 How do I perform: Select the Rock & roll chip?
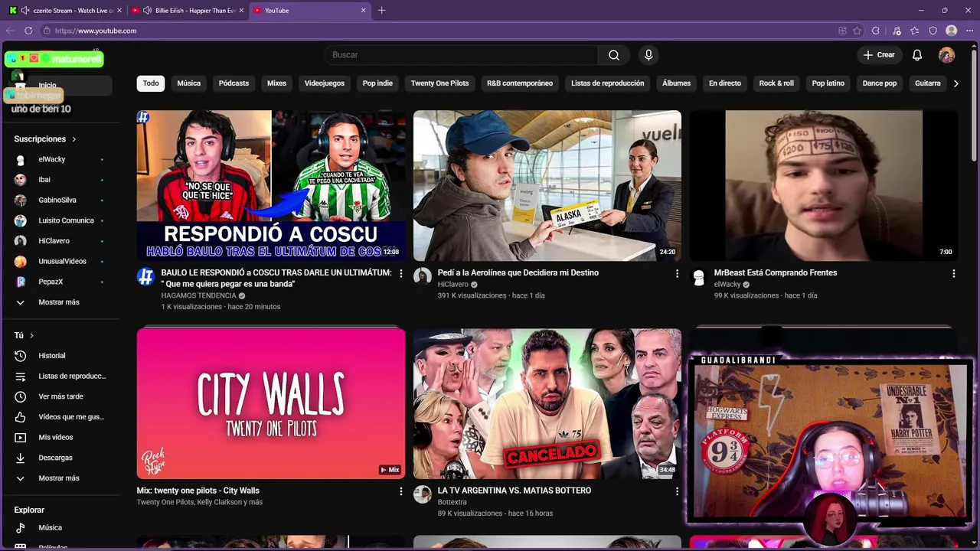click(x=776, y=83)
